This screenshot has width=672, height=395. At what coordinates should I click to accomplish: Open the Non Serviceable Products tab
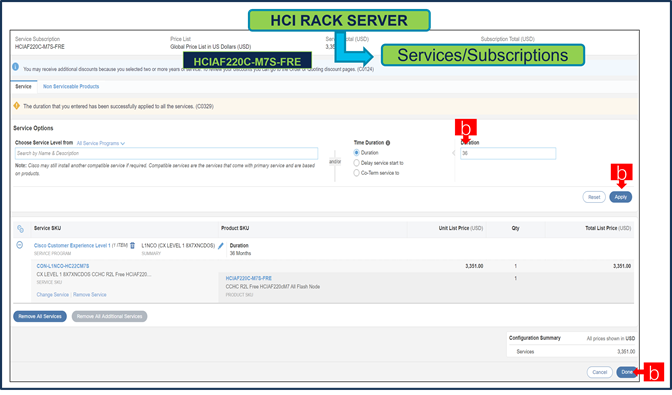pos(71,86)
